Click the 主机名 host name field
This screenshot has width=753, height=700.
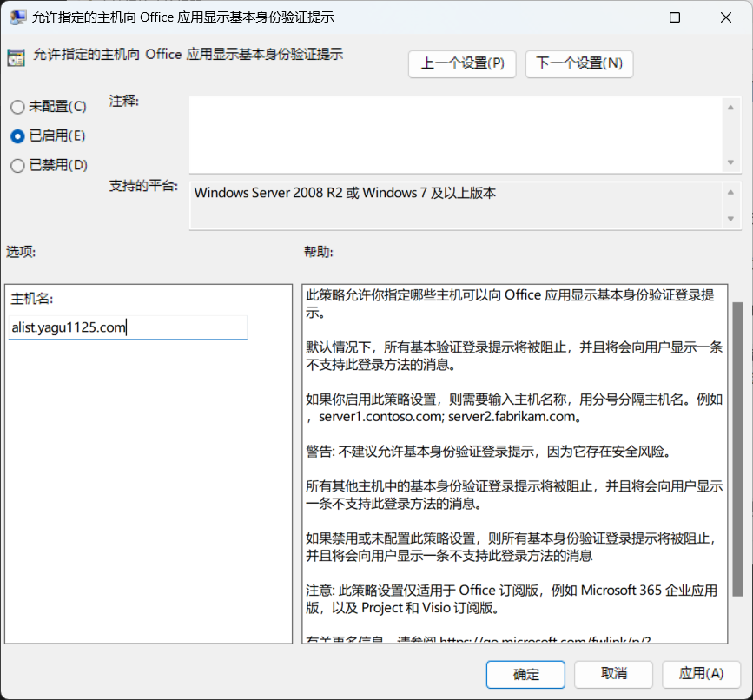click(x=128, y=327)
